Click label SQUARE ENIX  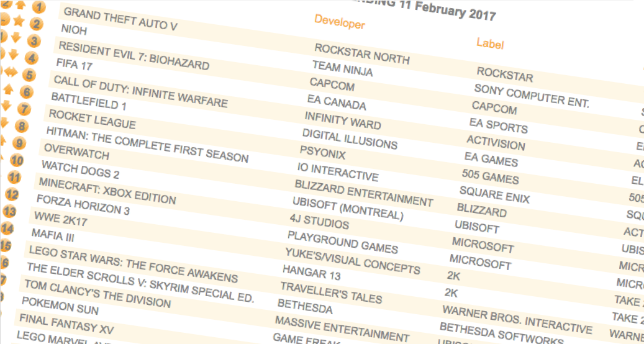click(x=494, y=196)
